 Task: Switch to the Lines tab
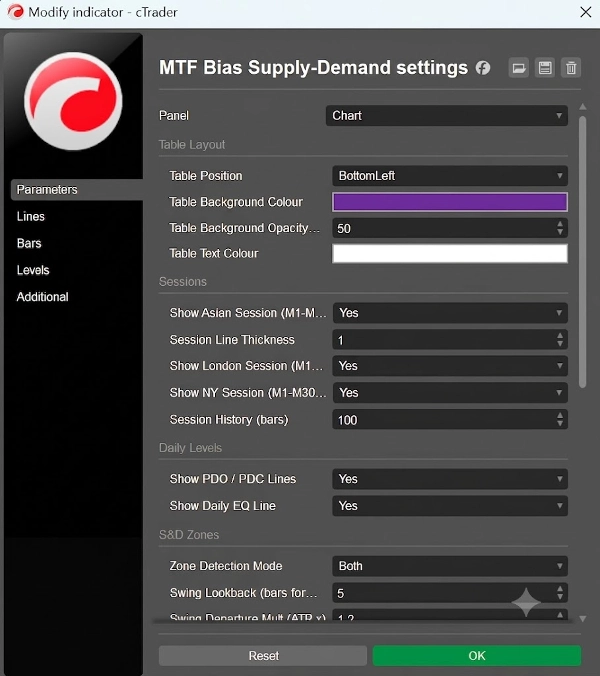[31, 216]
